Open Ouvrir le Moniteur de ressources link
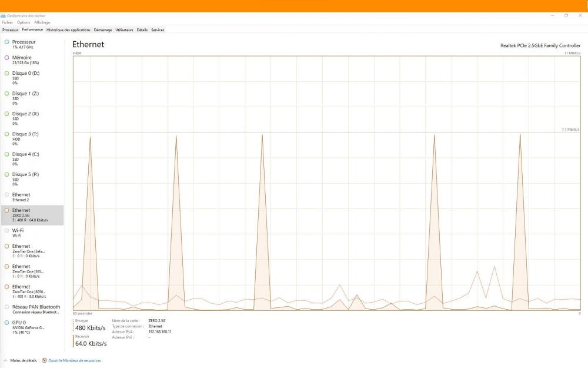The height and width of the screenshot is (368, 588). tap(74, 360)
